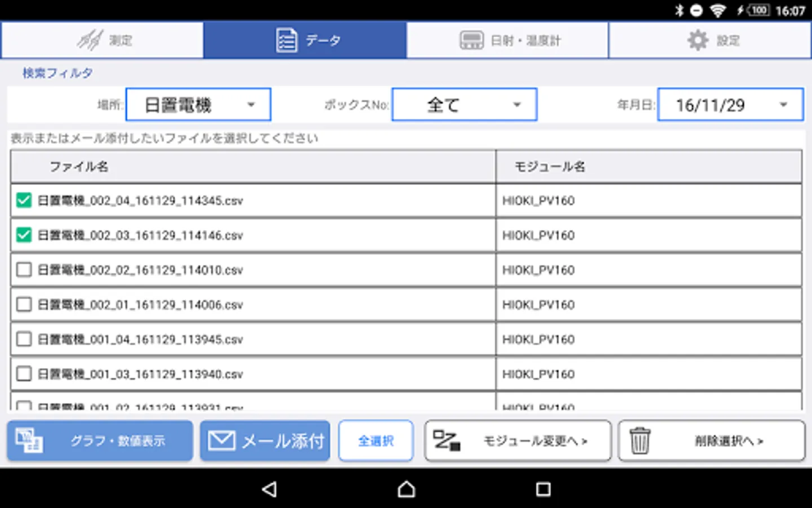Tap the Android recent apps button

tap(543, 489)
